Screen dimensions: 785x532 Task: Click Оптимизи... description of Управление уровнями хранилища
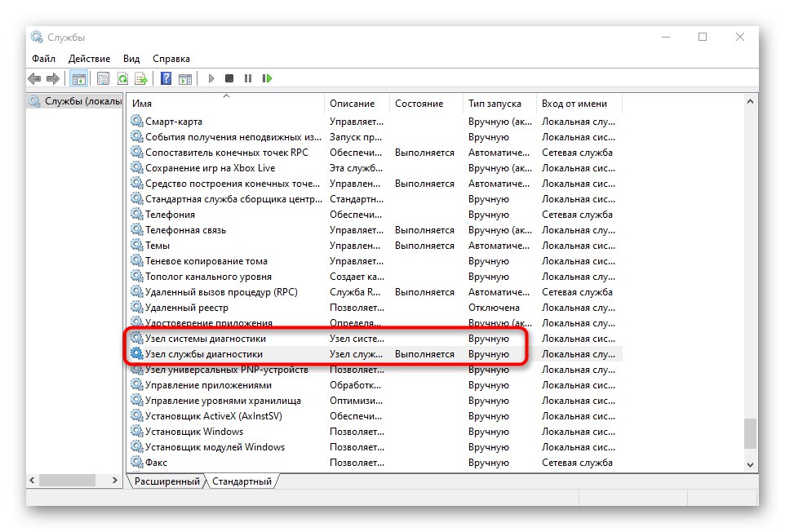tap(356, 401)
